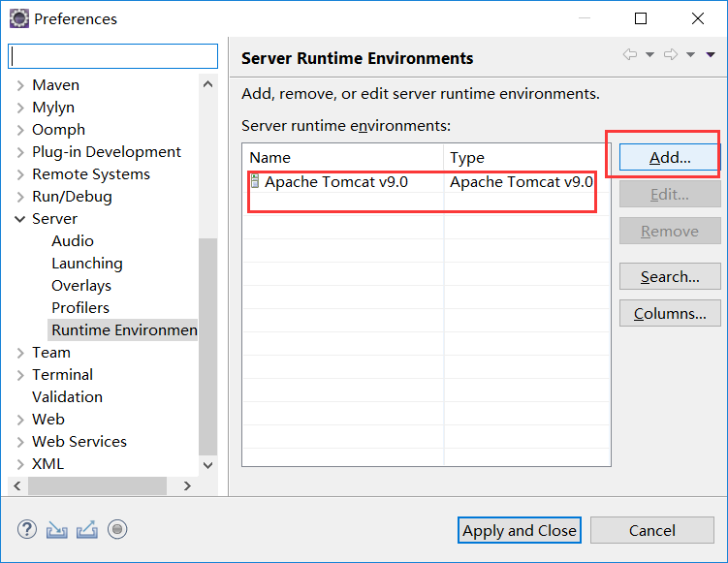Viewport: 728px width, 563px height.
Task: Select Audio under Server
Action: (x=73, y=241)
